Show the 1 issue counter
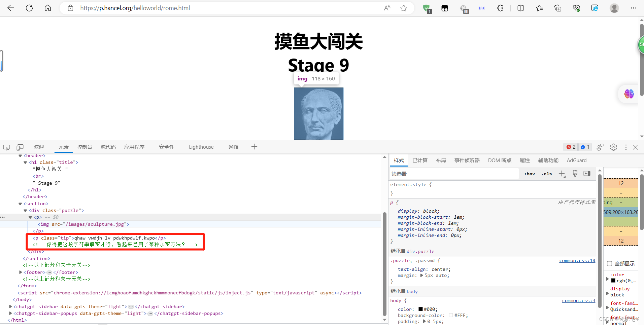The width and height of the screenshot is (644, 325). coord(585,147)
